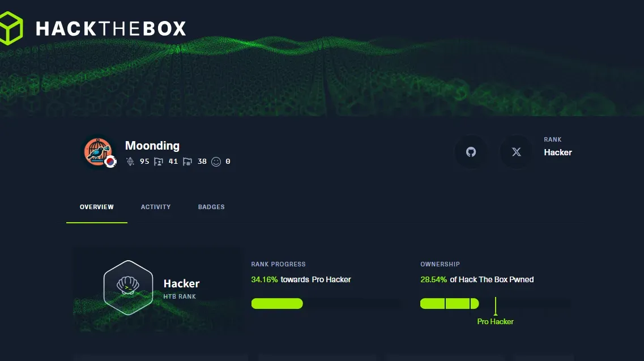Open the X (Twitter) profile icon
The height and width of the screenshot is (361, 644).
click(x=516, y=152)
